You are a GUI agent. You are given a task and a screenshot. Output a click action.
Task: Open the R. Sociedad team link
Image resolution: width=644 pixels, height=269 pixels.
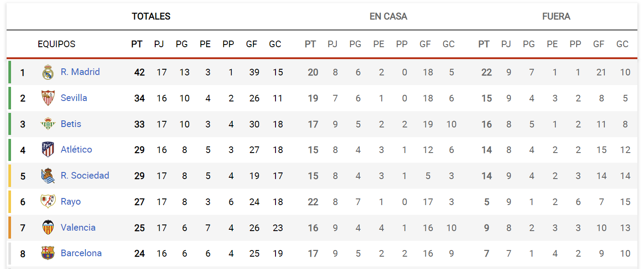[x=85, y=176]
